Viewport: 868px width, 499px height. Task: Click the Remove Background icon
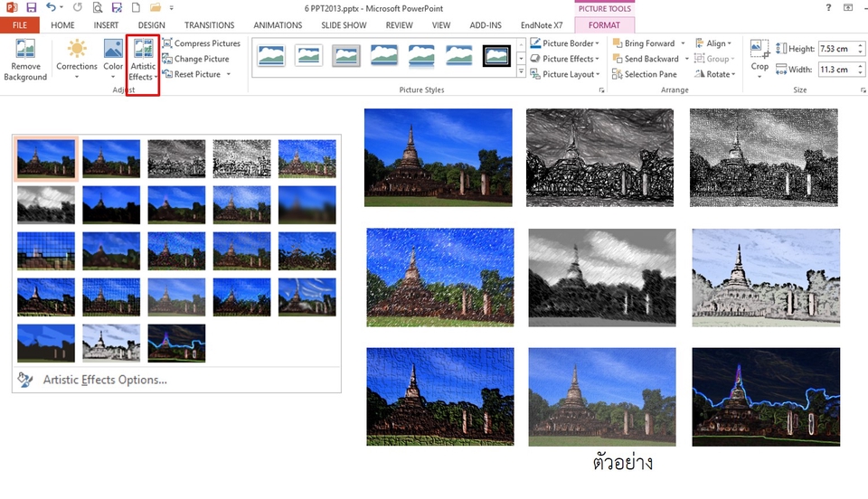[25, 49]
